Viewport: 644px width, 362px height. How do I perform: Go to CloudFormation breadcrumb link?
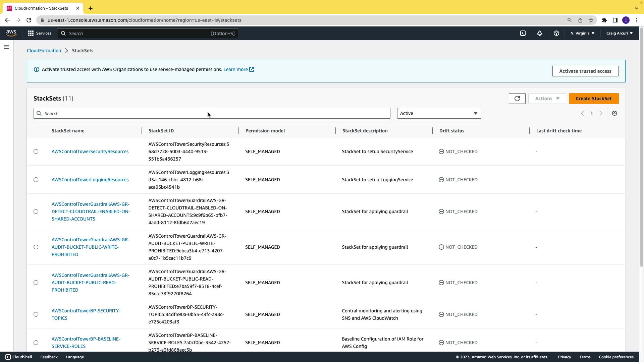click(44, 51)
